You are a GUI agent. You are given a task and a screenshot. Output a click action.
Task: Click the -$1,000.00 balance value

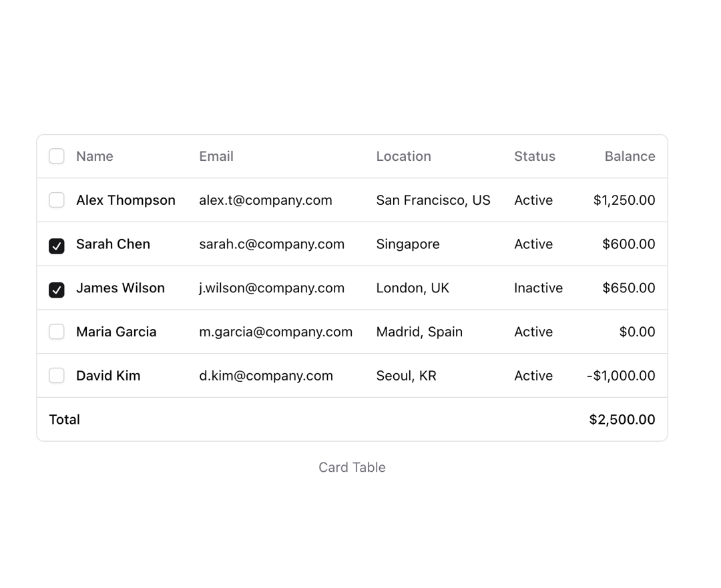622,376
